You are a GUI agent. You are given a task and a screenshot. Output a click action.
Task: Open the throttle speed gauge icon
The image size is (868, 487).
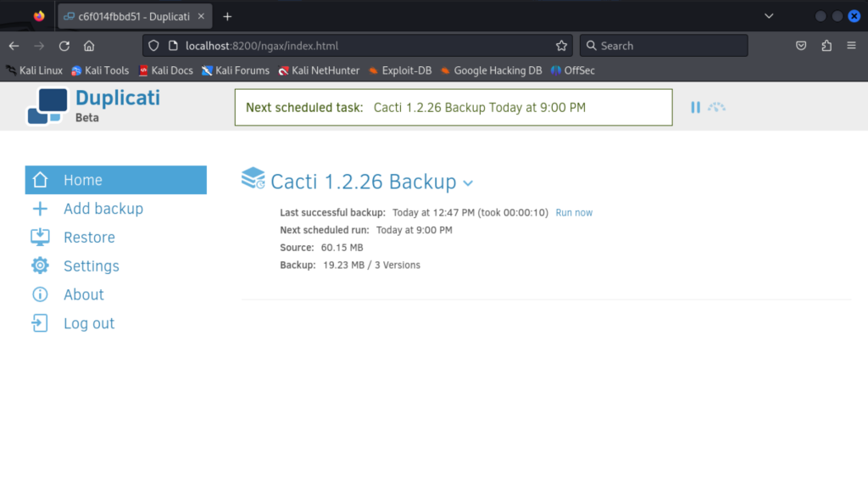(x=716, y=108)
